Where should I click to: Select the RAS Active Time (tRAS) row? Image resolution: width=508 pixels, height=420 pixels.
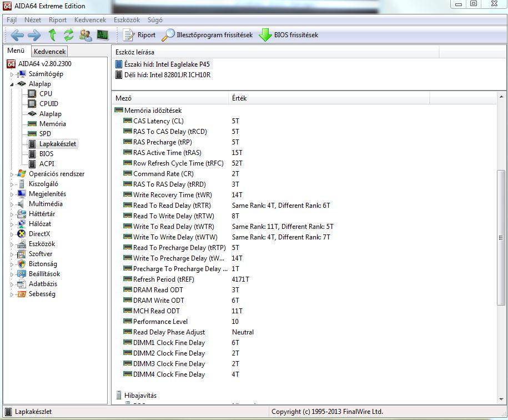click(x=304, y=153)
